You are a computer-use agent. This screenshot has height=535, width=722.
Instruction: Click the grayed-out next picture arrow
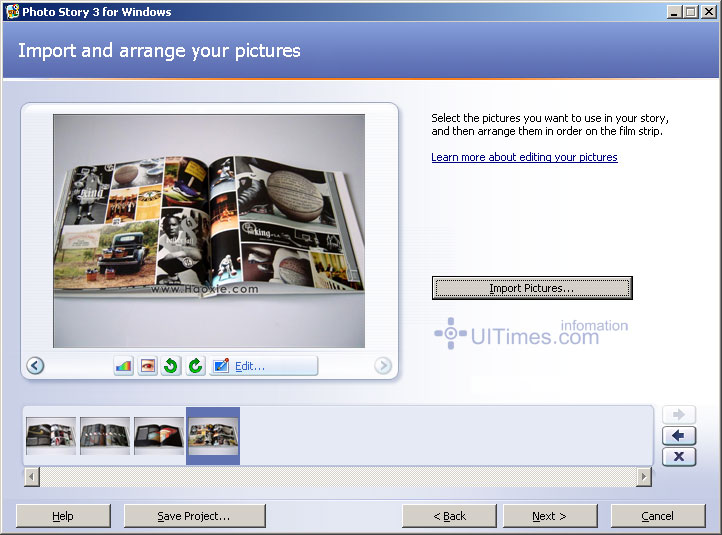click(x=383, y=366)
